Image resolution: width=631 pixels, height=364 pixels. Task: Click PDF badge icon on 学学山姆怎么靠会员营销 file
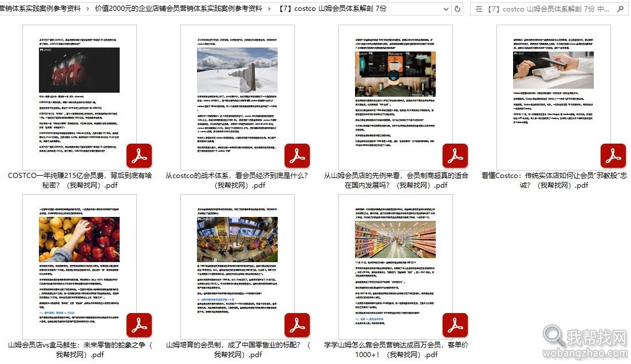click(x=455, y=326)
